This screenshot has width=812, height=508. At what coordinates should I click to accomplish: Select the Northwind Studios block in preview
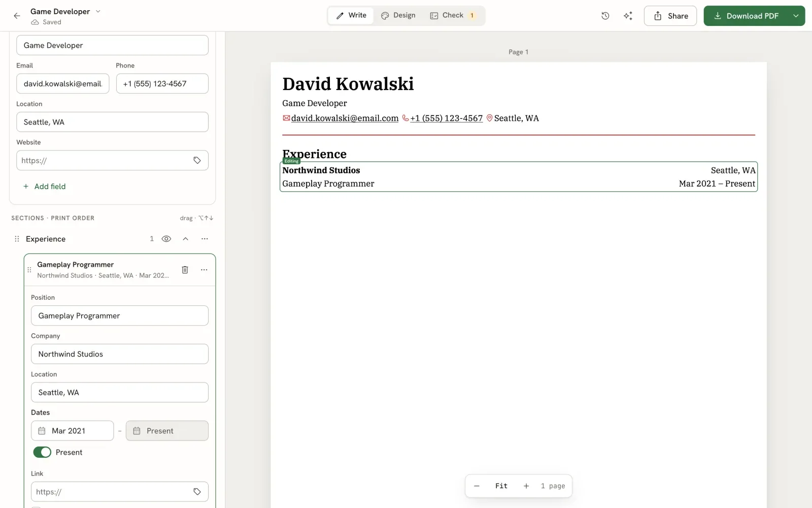(x=519, y=177)
